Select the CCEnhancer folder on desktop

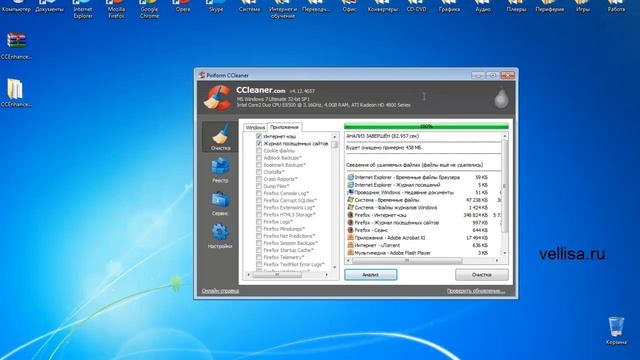pyautogui.click(x=16, y=93)
